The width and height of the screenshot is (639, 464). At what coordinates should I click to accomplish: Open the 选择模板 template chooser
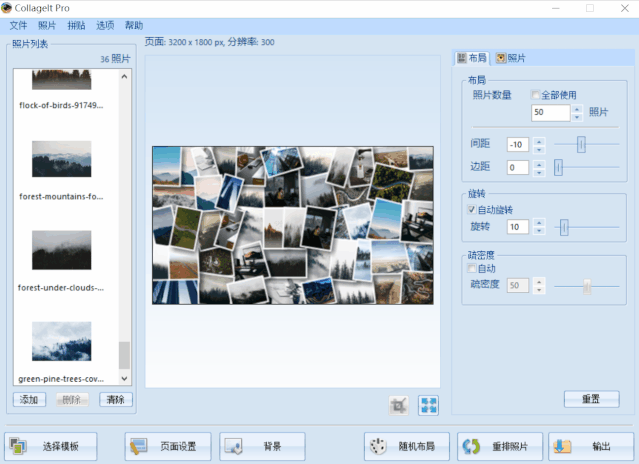(x=55, y=446)
